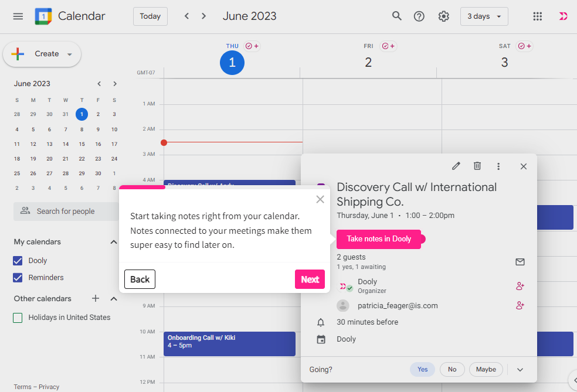577x392 pixels.
Task: Toggle the Reminders calendar checkbox
Action: [x=18, y=278]
